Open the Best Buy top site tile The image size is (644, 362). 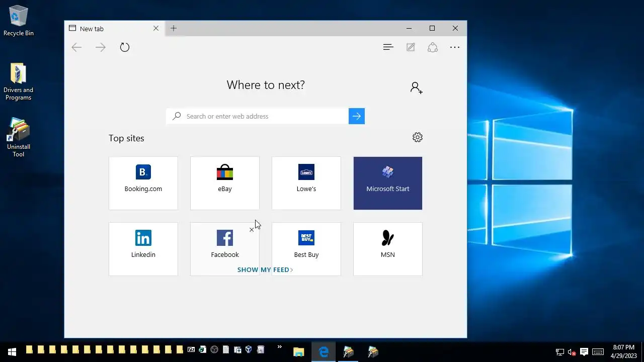[x=306, y=249]
